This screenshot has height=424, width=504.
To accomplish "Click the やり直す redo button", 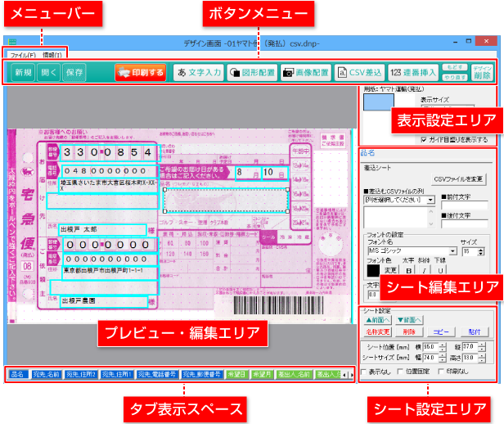I will (455, 78).
